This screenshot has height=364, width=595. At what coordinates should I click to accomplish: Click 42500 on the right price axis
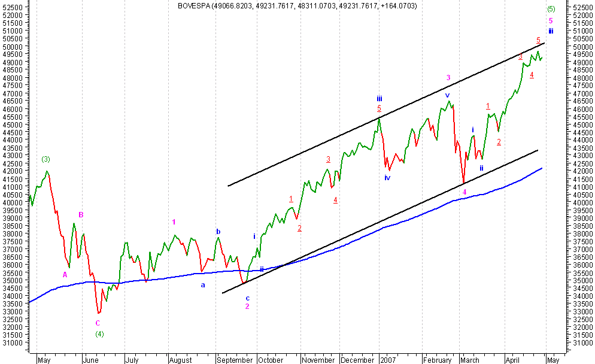(583, 163)
